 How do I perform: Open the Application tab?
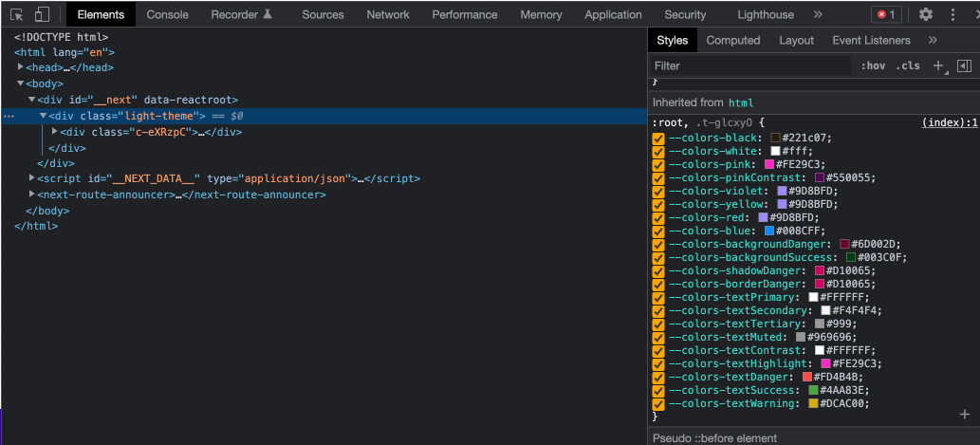[613, 14]
